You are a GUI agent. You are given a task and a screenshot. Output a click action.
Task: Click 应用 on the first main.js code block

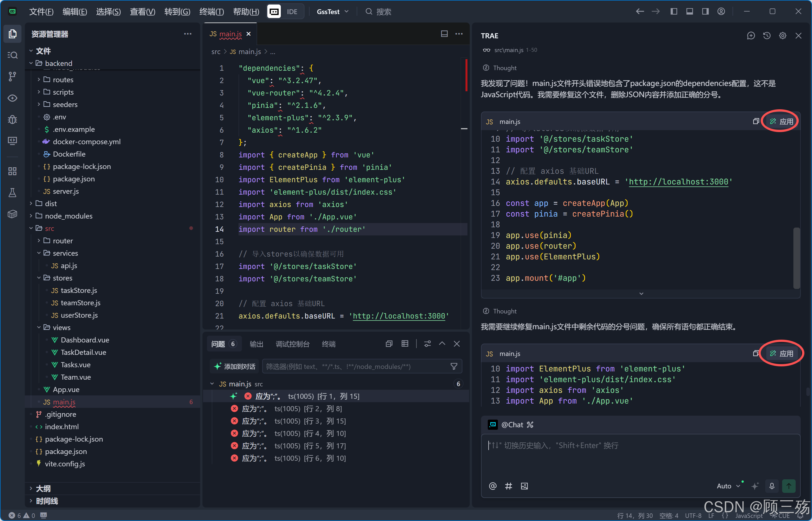[781, 121]
